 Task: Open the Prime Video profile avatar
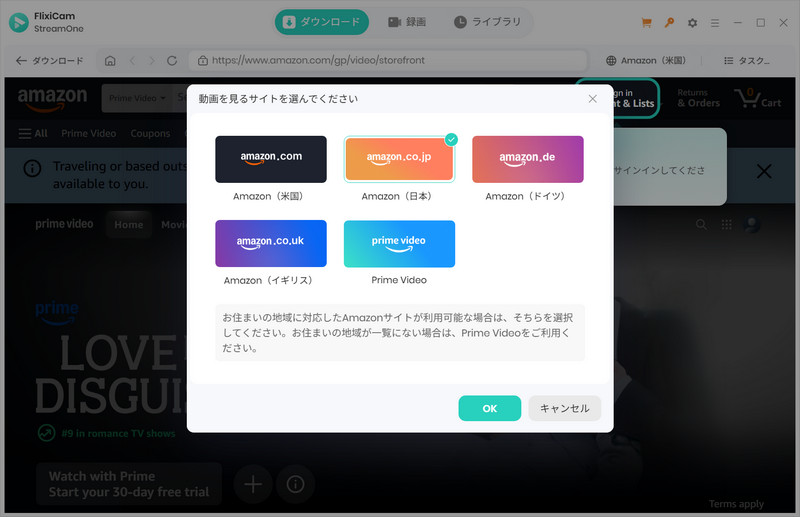752,225
